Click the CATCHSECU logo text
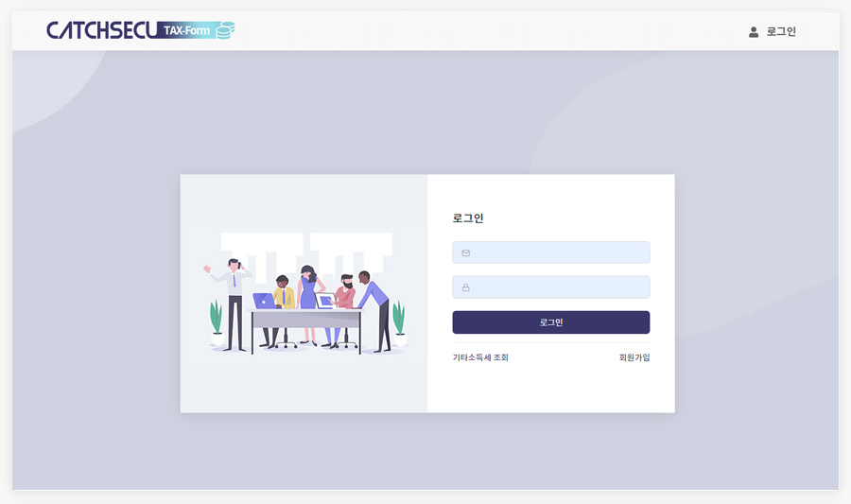This screenshot has width=851, height=504. (x=101, y=30)
